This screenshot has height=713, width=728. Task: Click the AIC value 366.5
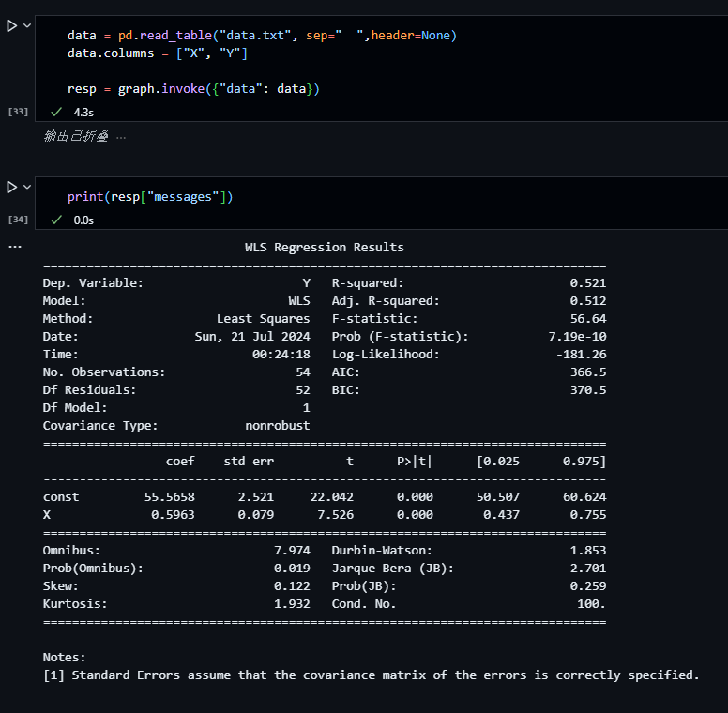(x=588, y=372)
